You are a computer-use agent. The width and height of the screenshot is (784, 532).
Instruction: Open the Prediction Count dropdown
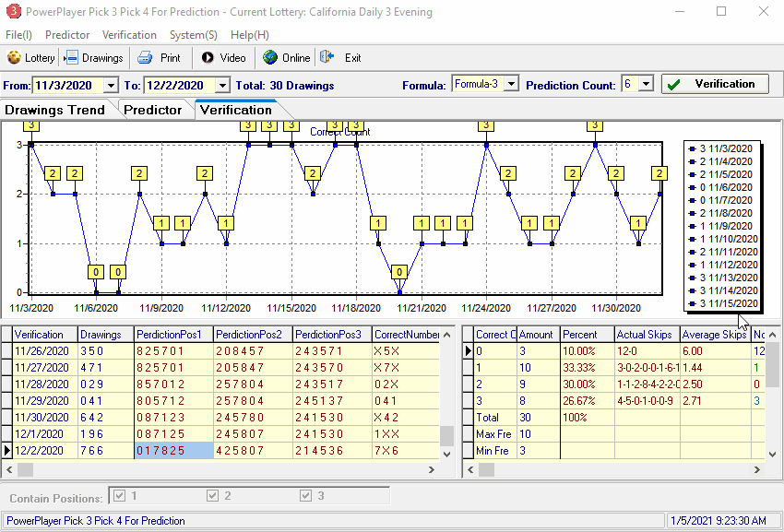point(646,84)
